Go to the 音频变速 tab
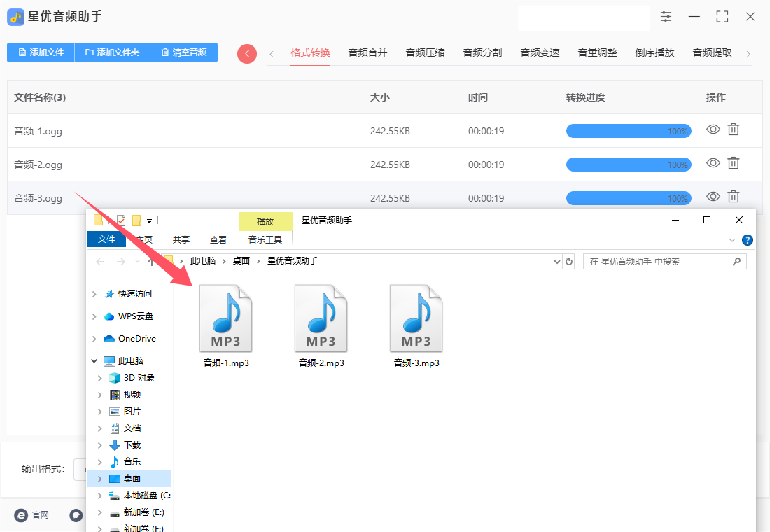This screenshot has height=532, width=770. pyautogui.click(x=540, y=52)
